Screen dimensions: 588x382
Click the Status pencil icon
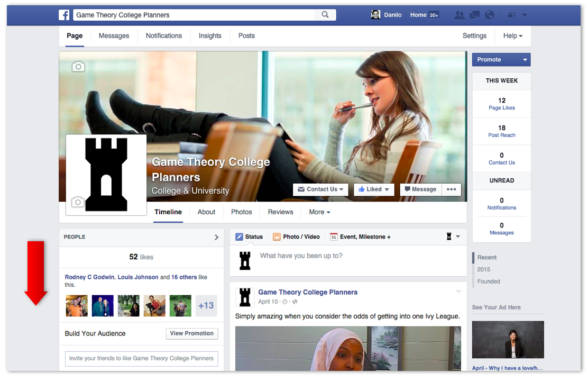point(239,237)
